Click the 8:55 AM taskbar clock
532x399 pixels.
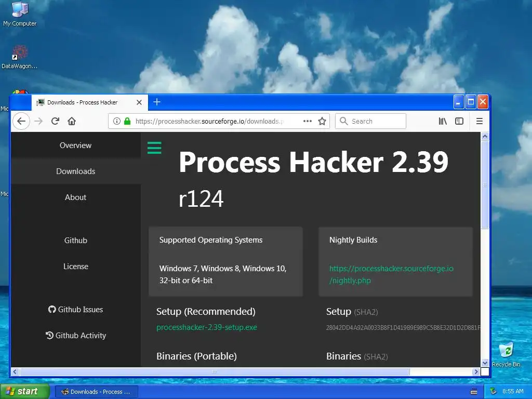click(x=513, y=392)
